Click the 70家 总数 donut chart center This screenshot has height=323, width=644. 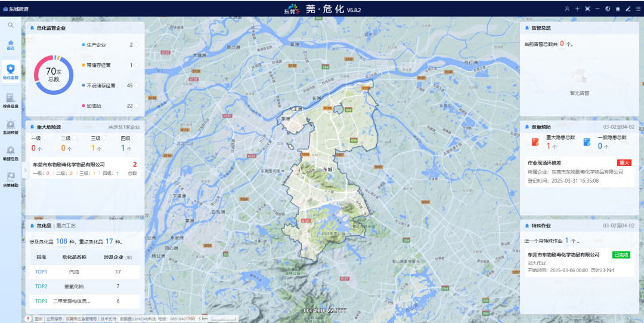pyautogui.click(x=54, y=75)
